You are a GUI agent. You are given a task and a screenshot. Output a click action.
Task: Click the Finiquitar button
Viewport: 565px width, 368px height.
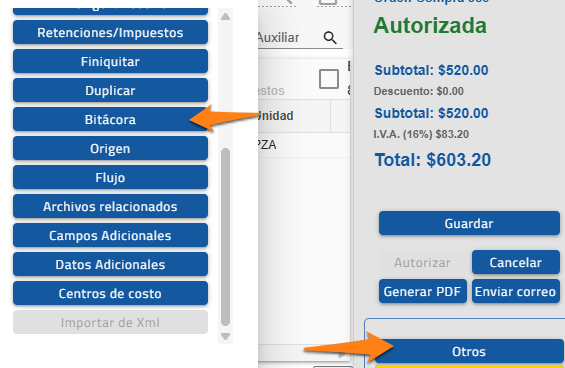click(x=110, y=61)
